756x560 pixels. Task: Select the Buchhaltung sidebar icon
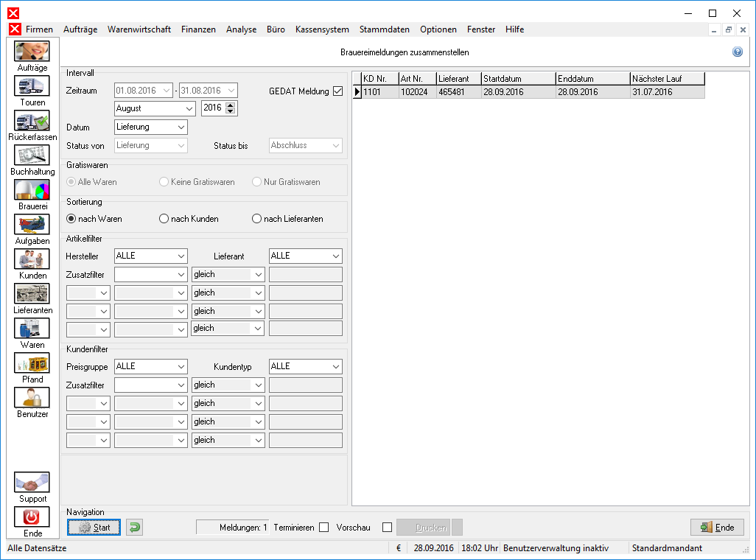32,155
